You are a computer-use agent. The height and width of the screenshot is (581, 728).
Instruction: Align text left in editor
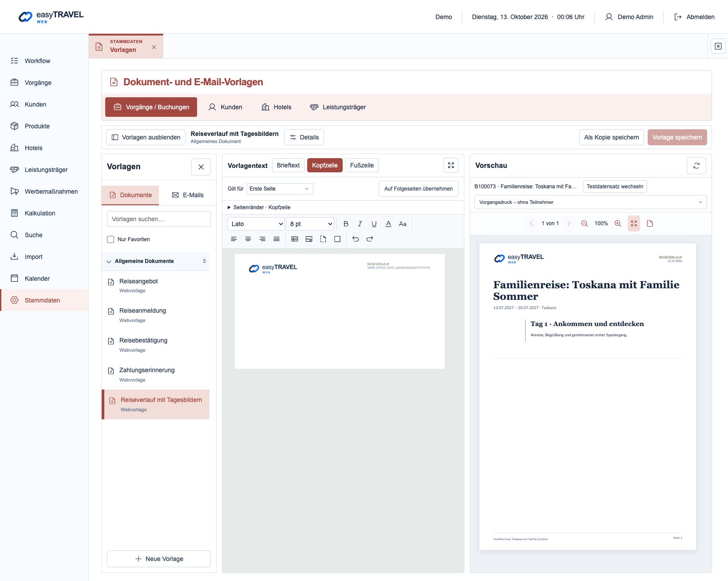pyautogui.click(x=234, y=239)
